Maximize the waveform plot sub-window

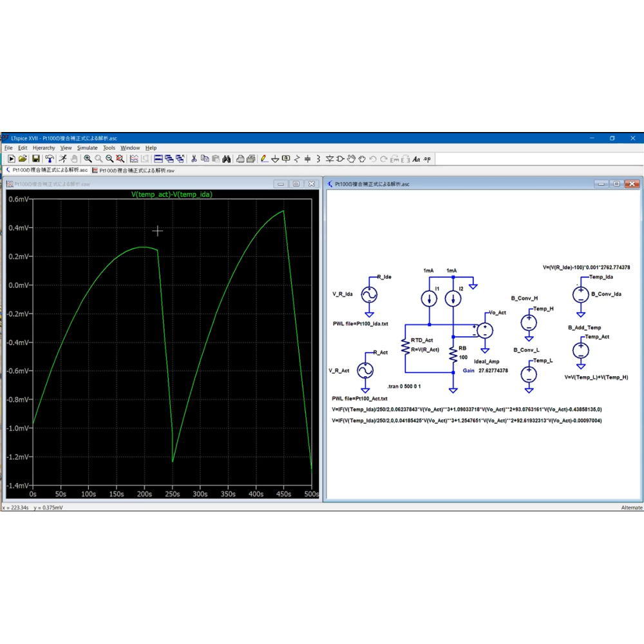click(x=296, y=184)
